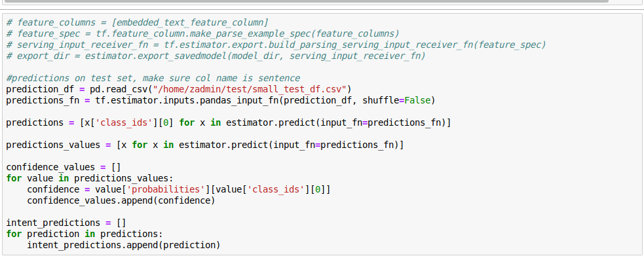Click the predictions_values variable assignment

(x=53, y=145)
